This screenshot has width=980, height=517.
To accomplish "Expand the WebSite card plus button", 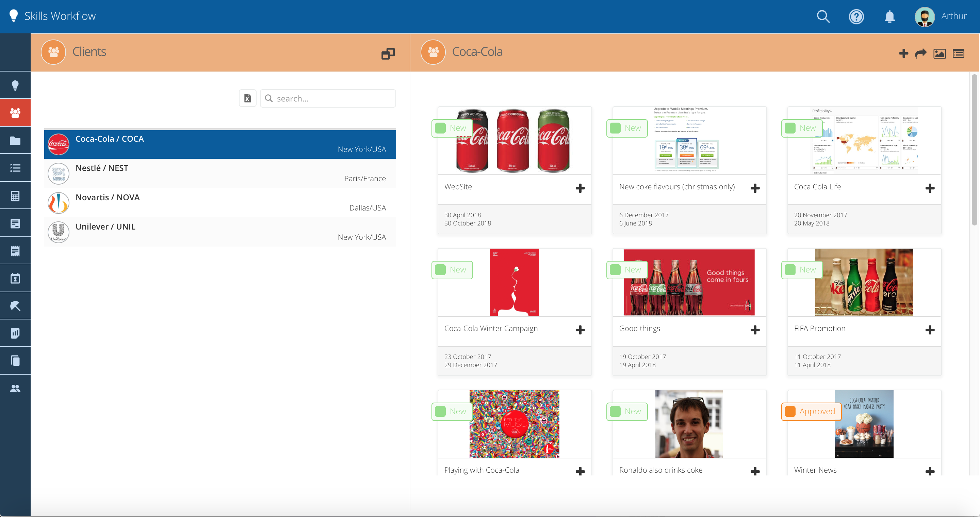I will pyautogui.click(x=580, y=188).
